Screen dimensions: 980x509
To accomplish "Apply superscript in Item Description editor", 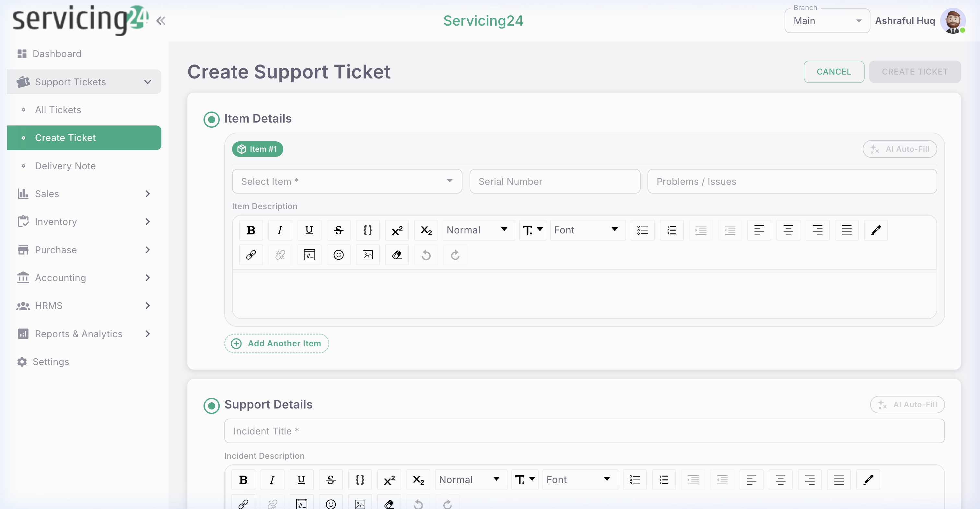I will pyautogui.click(x=397, y=230).
